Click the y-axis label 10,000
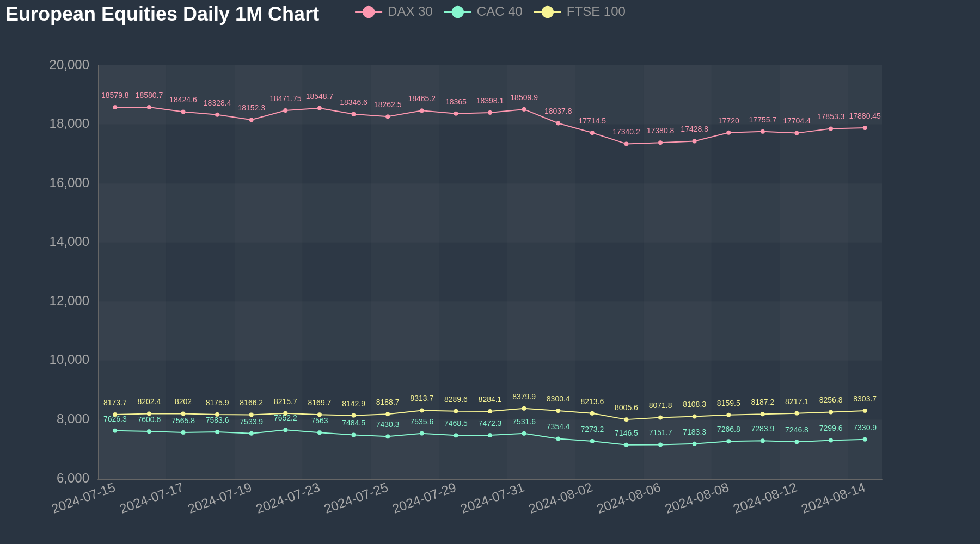Image resolution: width=980 pixels, height=544 pixels. [x=69, y=360]
